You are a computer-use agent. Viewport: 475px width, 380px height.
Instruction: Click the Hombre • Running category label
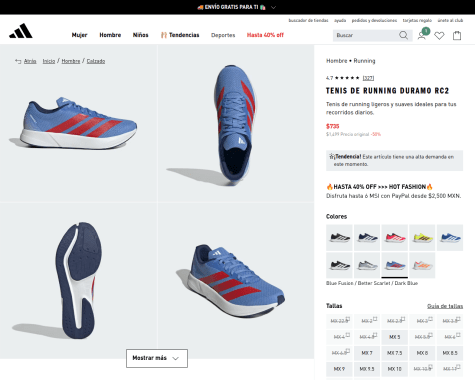[x=351, y=61]
